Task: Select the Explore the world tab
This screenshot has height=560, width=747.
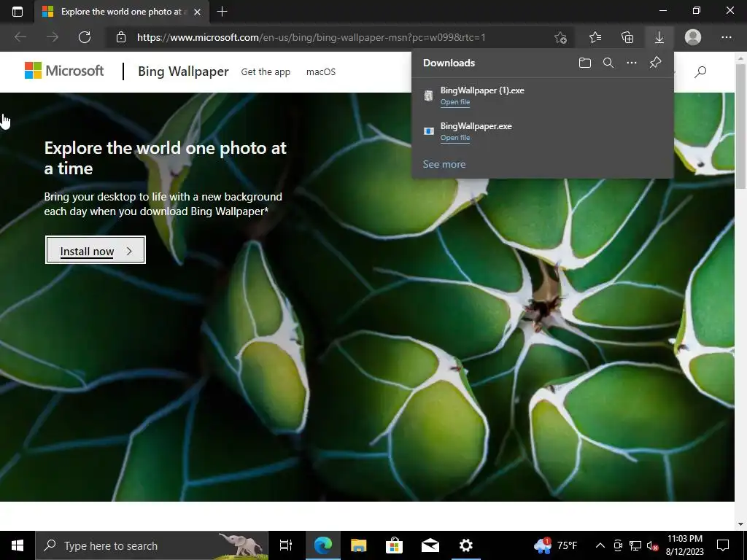Action: click(122, 12)
